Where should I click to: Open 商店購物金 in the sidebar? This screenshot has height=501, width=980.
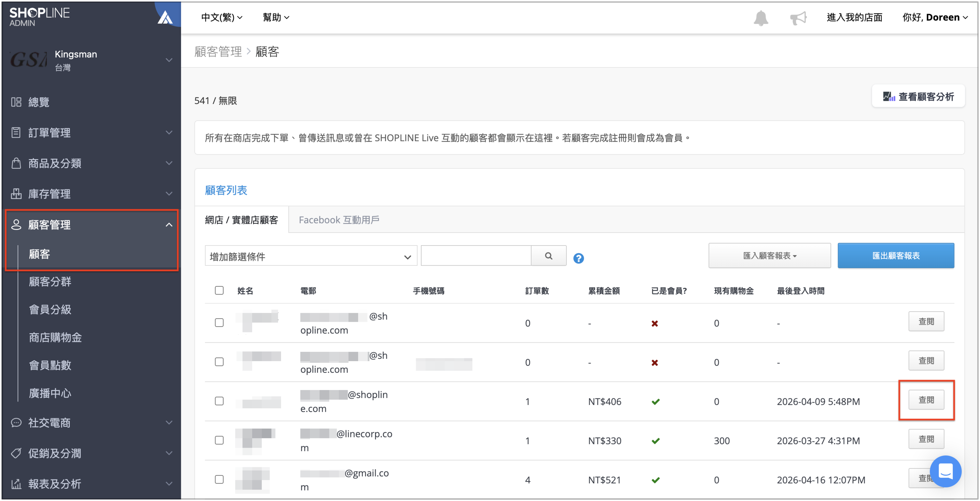tap(55, 337)
